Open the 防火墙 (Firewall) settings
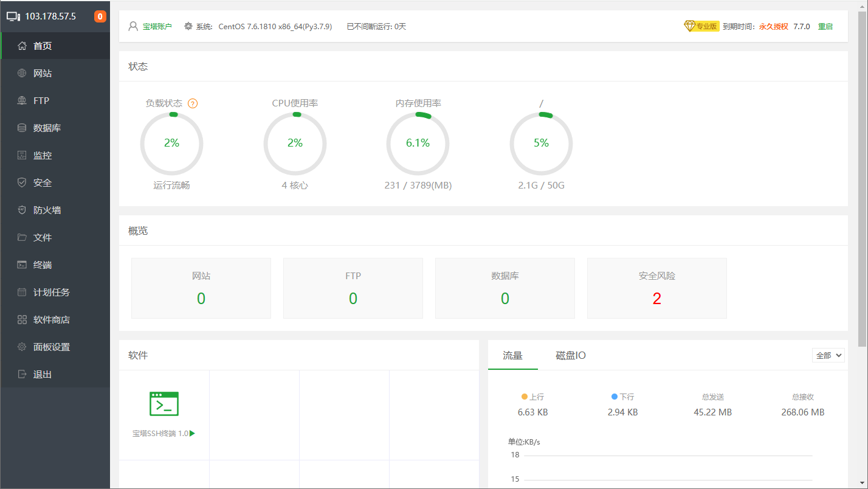 (47, 209)
